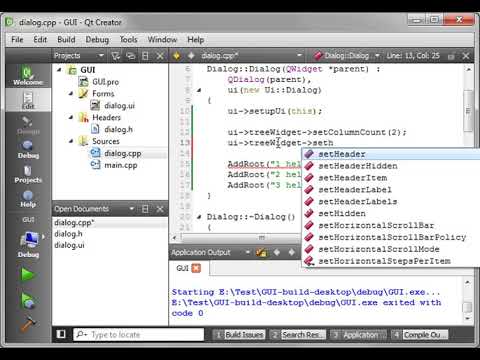The image size is (480, 360).
Task: Click Line 13, Col 25 indicator
Action: point(413,56)
